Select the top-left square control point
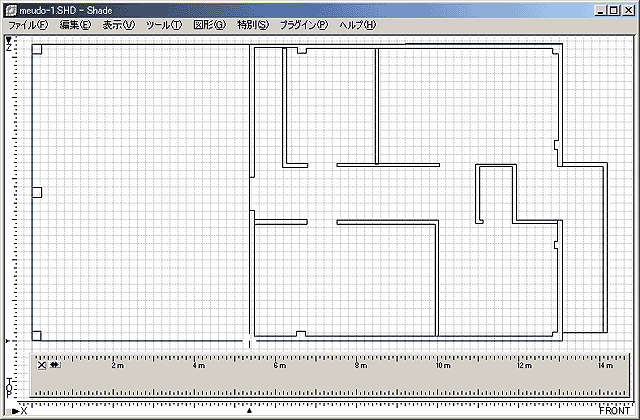The width and height of the screenshot is (640, 420). (36, 49)
